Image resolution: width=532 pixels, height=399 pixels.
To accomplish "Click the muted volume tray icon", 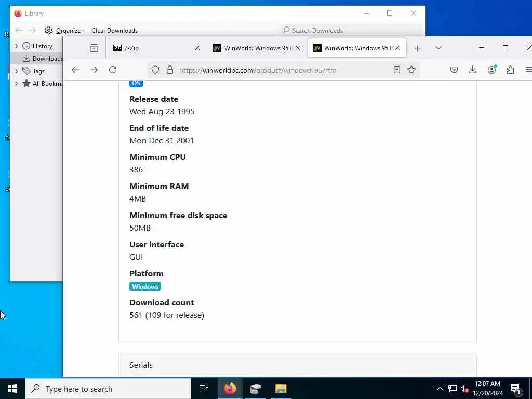I will 464,389.
